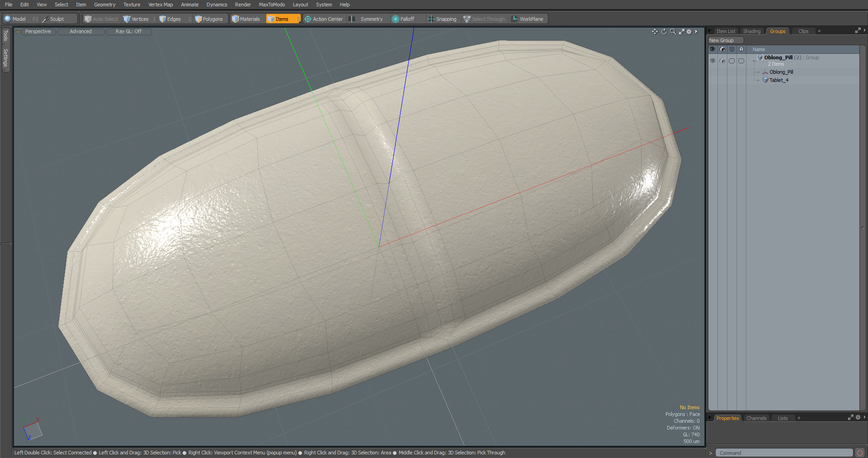Switch to the Clips tab
Image resolution: width=868 pixels, height=458 pixels.
click(x=803, y=31)
